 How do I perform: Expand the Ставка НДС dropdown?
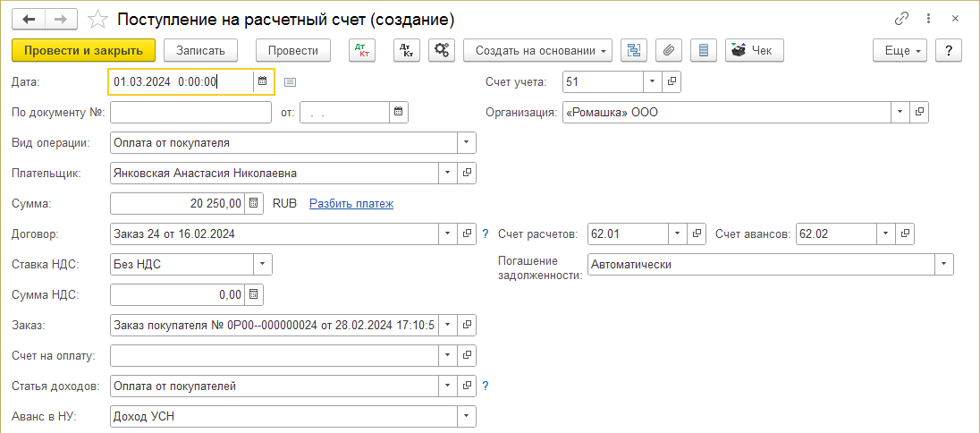pos(262,264)
